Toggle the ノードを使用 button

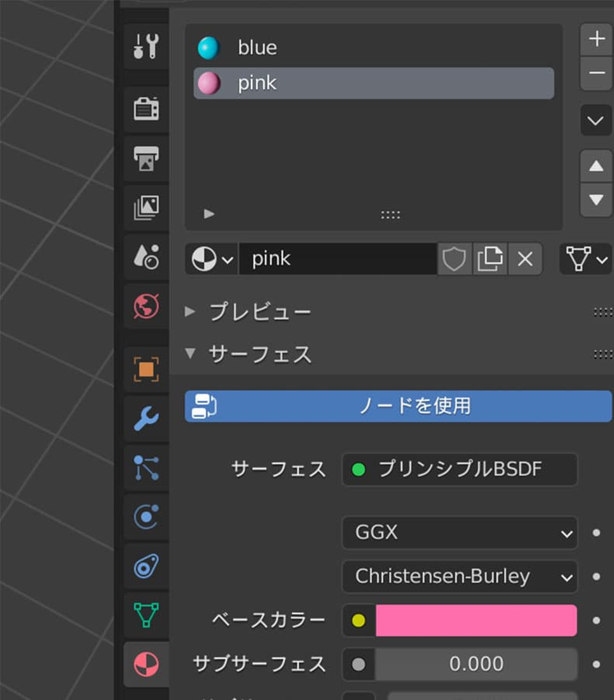pos(398,406)
